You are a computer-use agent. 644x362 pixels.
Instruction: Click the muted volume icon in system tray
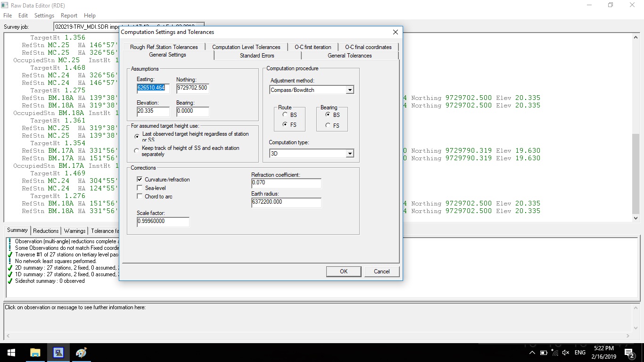coord(565,352)
